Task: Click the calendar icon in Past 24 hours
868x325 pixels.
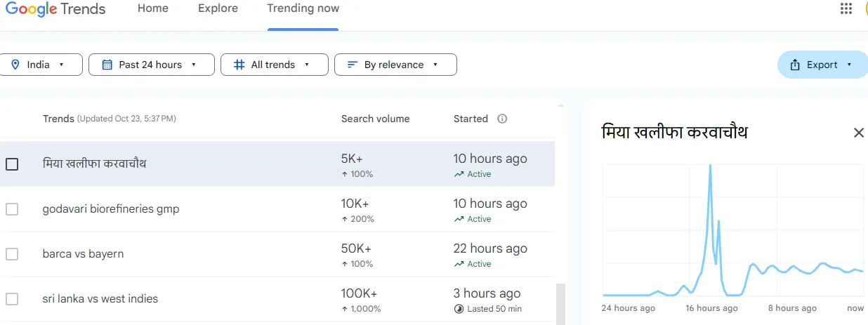Action: (107, 65)
